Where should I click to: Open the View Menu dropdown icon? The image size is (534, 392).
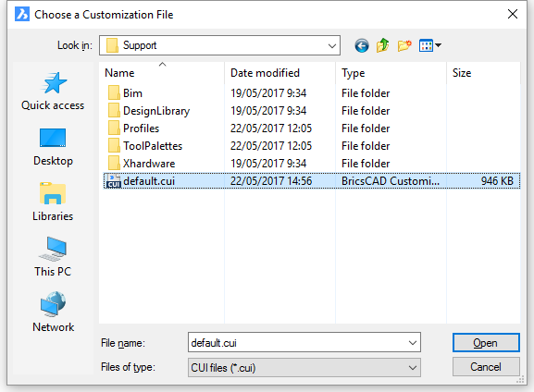coord(430,45)
